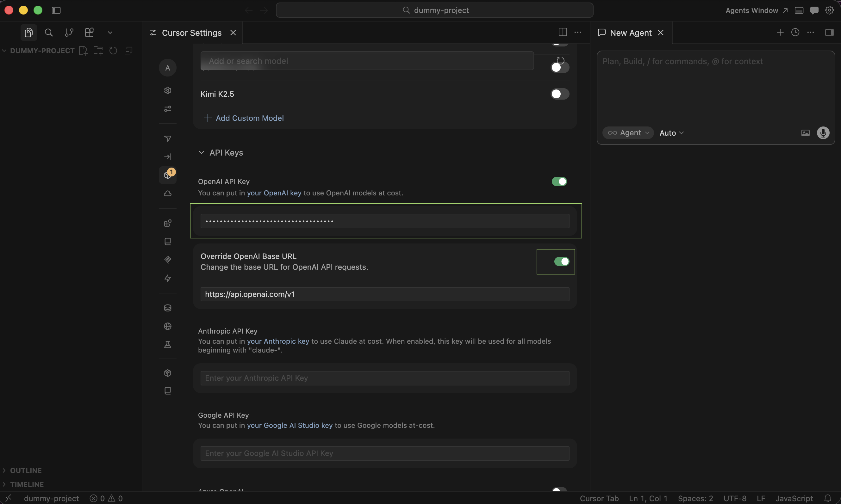
Task: Open 'your Google AI Studio key' link
Action: pyautogui.click(x=290, y=425)
